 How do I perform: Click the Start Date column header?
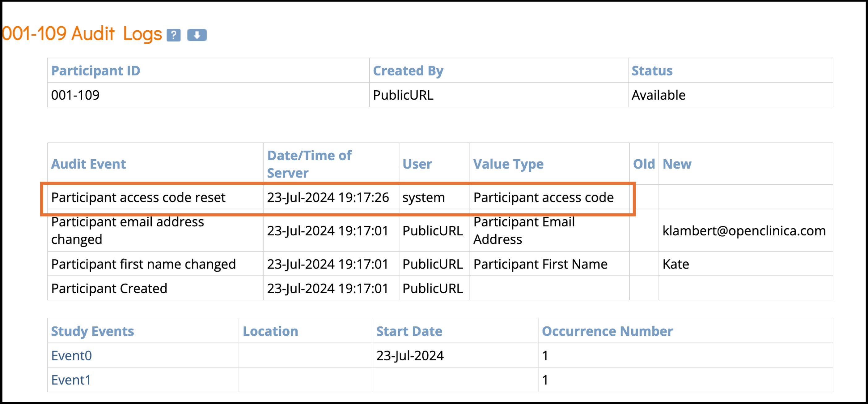click(x=409, y=331)
